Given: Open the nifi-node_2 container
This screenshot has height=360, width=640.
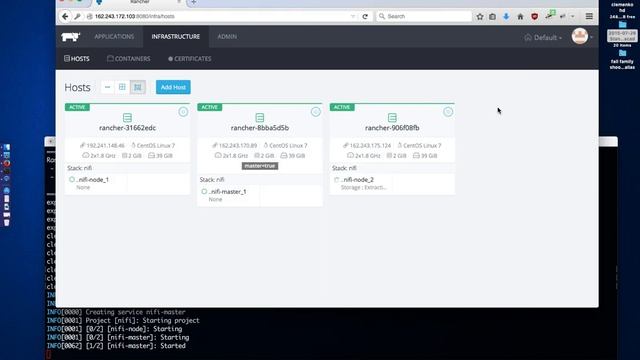Looking at the screenshot, I should pos(358,180).
